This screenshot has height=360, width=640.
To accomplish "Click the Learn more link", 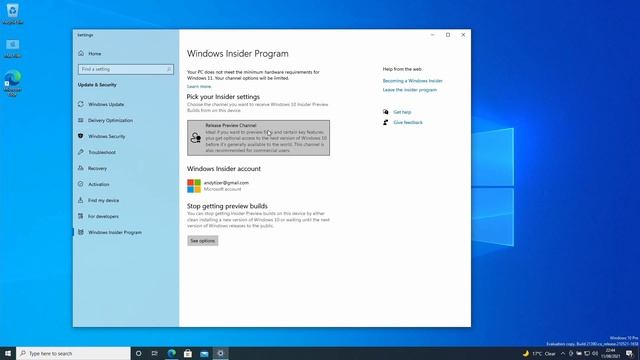I will (x=199, y=87).
